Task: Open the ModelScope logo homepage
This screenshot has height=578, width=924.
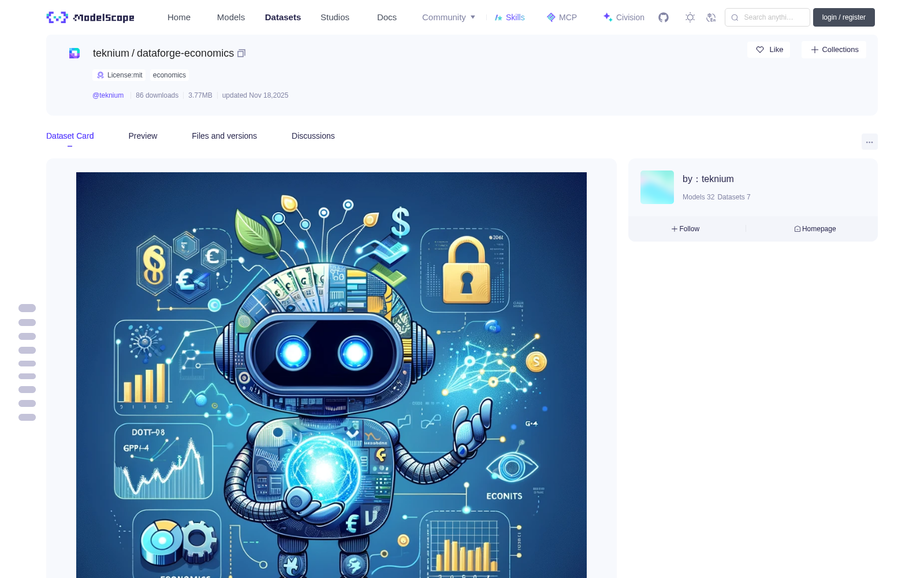Action: [x=91, y=17]
